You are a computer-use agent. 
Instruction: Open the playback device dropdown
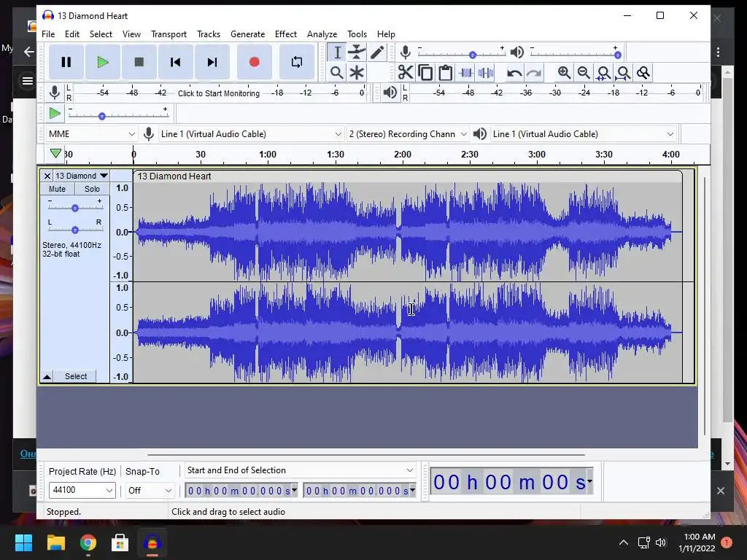tap(584, 134)
